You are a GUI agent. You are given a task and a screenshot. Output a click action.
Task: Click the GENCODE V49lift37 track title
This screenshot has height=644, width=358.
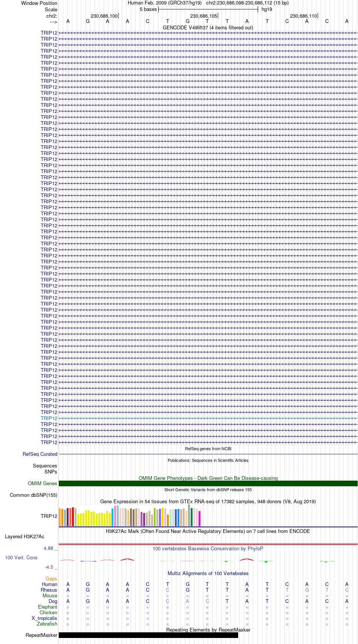[x=208, y=27]
